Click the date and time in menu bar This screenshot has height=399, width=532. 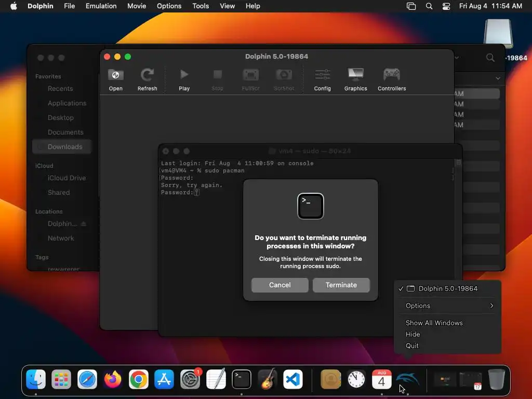point(490,6)
